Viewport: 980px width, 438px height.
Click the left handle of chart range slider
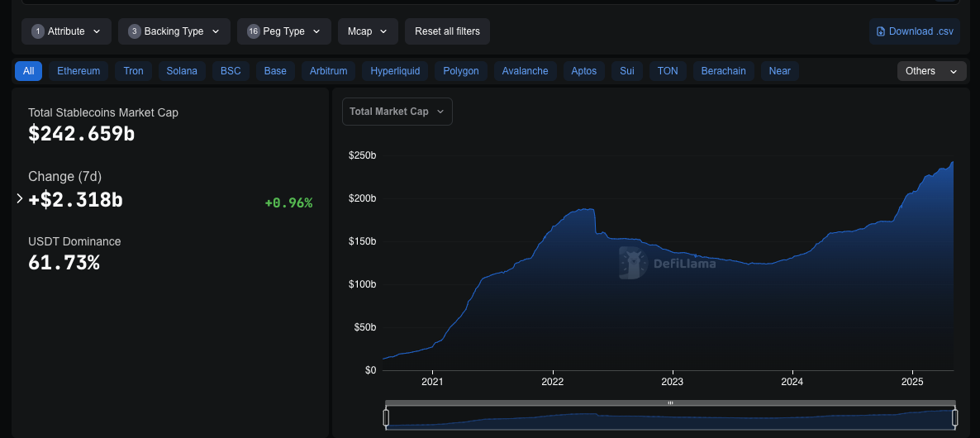click(x=386, y=417)
